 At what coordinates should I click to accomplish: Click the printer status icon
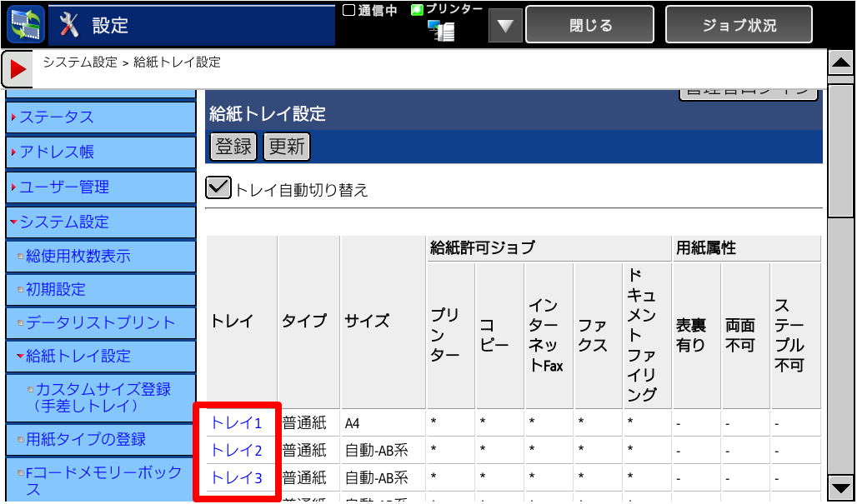(x=441, y=31)
